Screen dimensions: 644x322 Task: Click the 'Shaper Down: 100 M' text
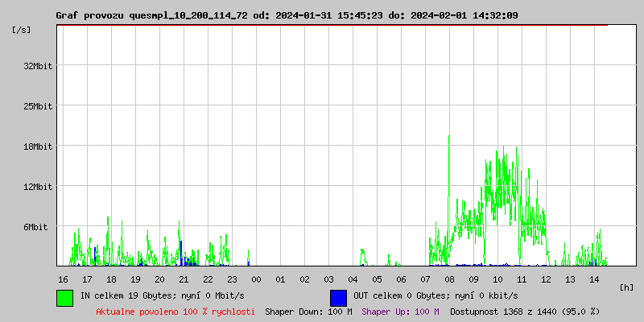click(x=308, y=312)
